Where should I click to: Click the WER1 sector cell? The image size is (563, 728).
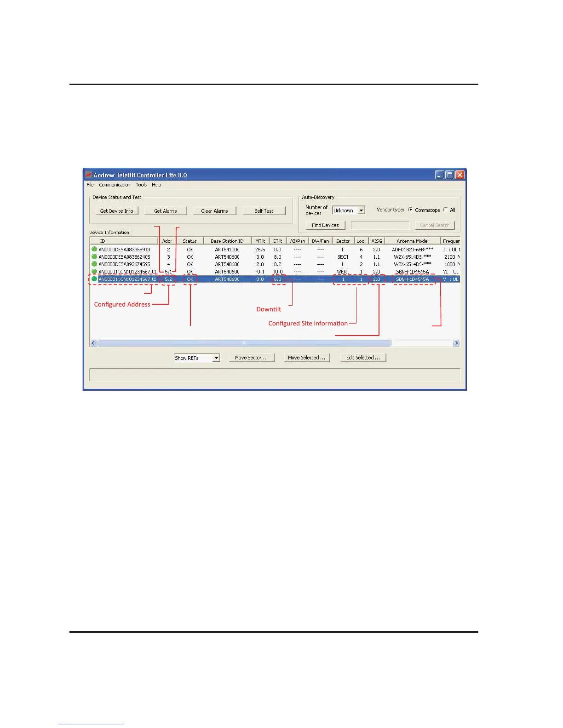tap(343, 272)
